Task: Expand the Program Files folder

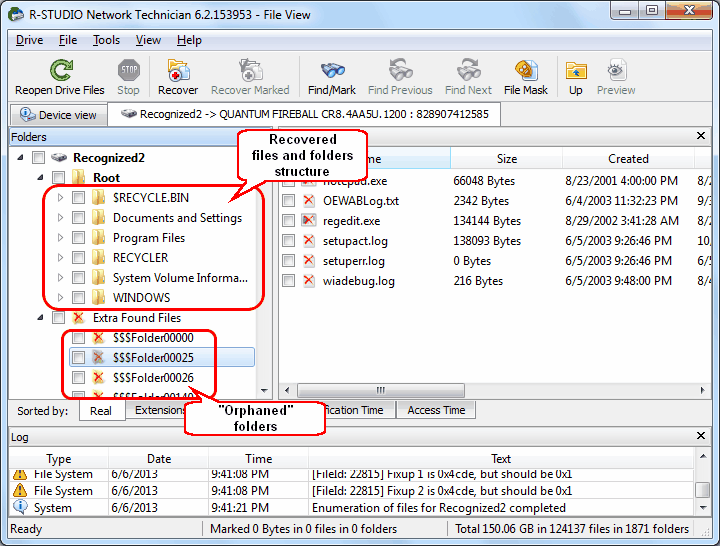Action: tap(60, 237)
